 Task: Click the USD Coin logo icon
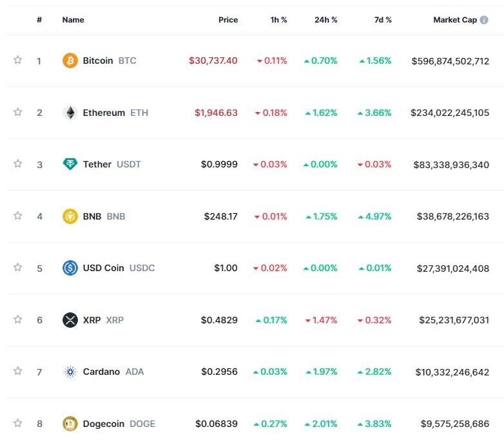pyautogui.click(x=70, y=268)
